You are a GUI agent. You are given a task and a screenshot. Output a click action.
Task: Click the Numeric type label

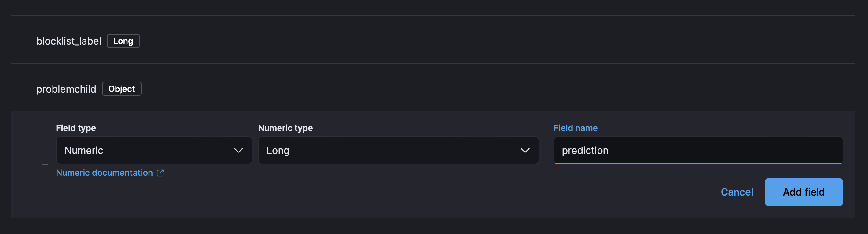(x=285, y=128)
